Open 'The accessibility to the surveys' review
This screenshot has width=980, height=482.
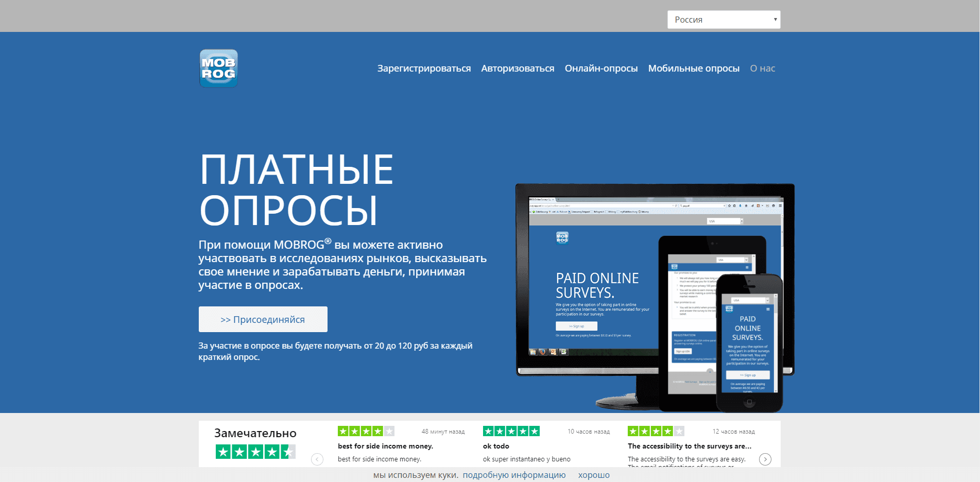pyautogui.click(x=689, y=446)
